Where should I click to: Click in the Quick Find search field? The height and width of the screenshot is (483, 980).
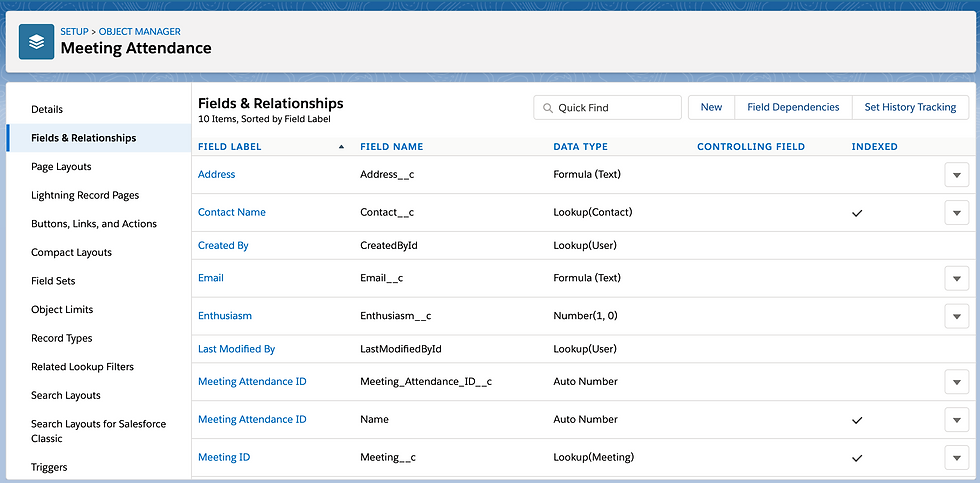click(608, 107)
